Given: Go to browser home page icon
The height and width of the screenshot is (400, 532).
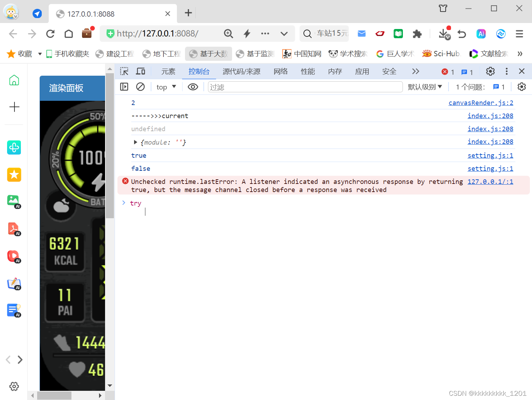Looking at the screenshot, I should [69, 34].
